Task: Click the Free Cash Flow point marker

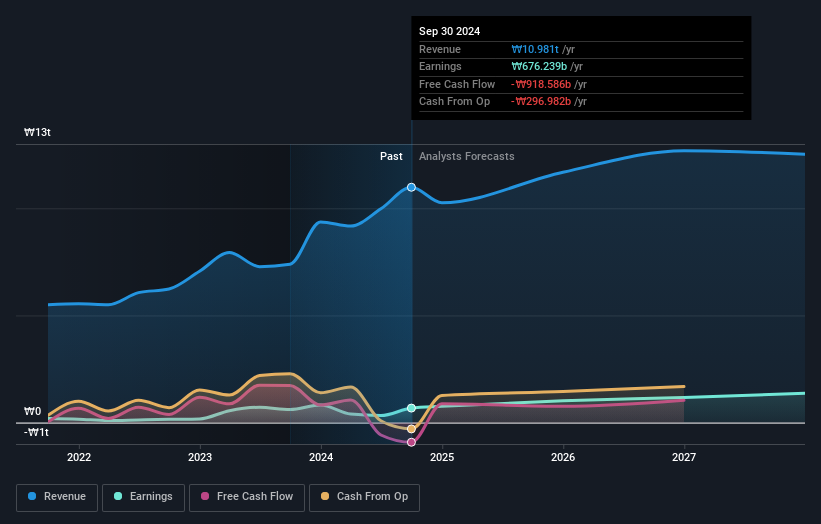Action: point(412,442)
